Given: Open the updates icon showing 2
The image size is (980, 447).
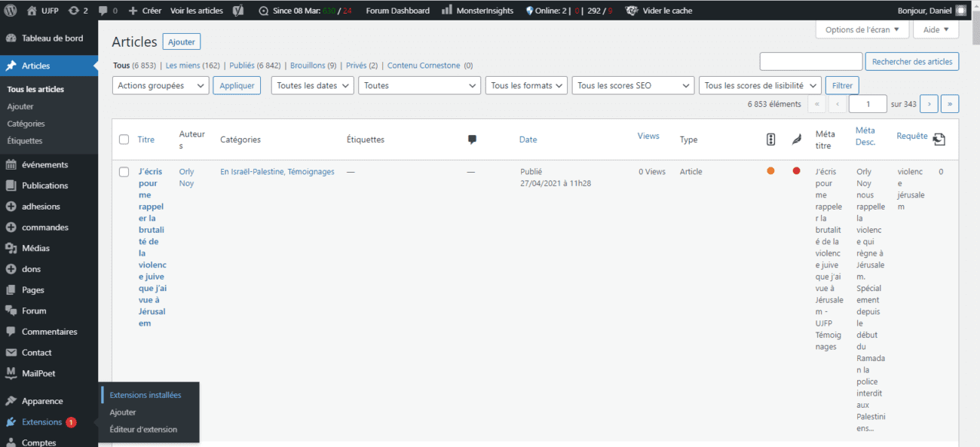Looking at the screenshot, I should [72, 11].
